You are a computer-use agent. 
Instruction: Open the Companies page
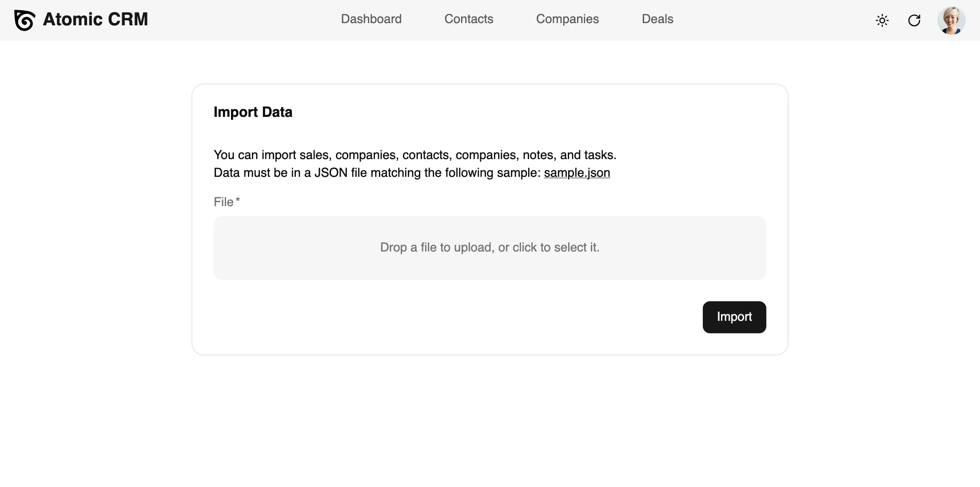click(x=567, y=19)
